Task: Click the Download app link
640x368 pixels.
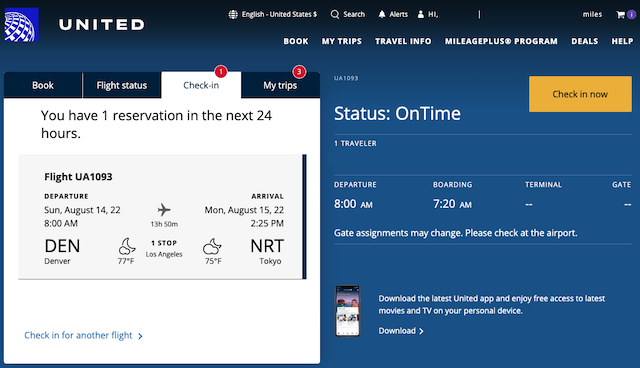Action: pyautogui.click(x=397, y=331)
